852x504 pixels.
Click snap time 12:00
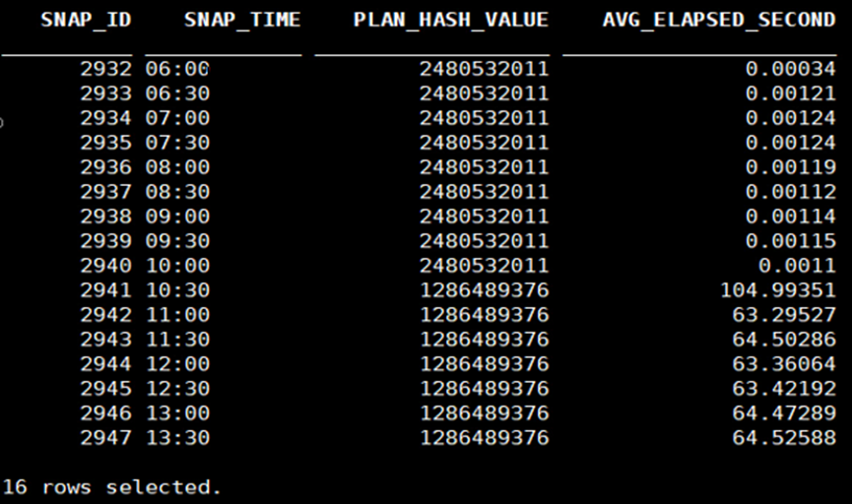(177, 364)
